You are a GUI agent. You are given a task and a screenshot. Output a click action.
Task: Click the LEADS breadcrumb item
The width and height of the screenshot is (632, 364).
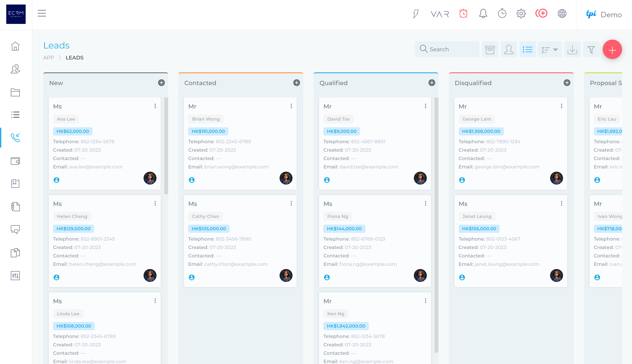75,58
